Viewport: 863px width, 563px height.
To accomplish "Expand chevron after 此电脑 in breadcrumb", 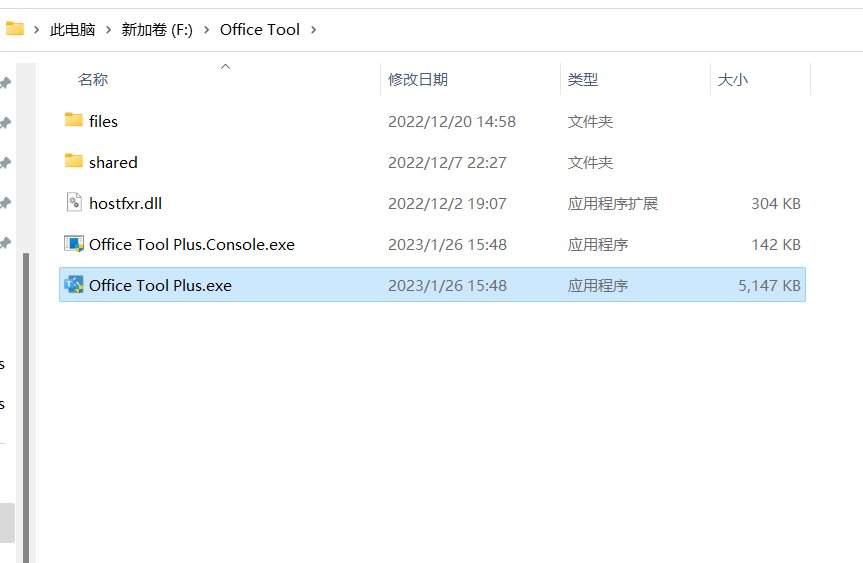I will [x=108, y=30].
